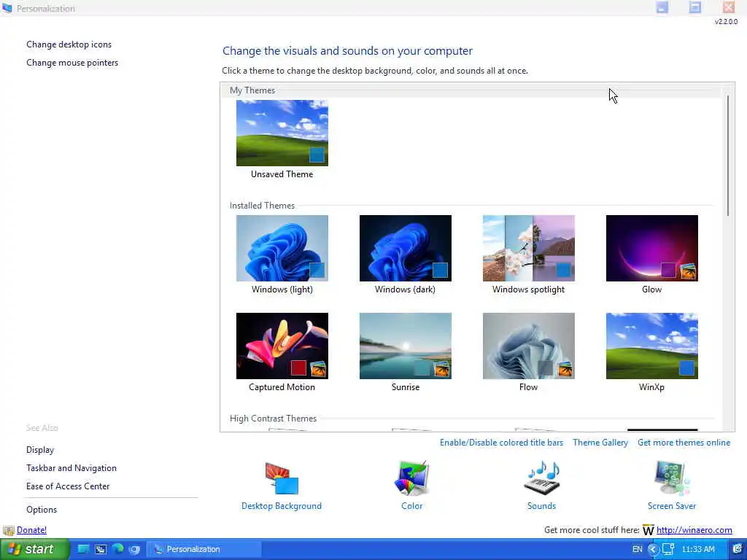Click the Screen Saver text label

click(x=672, y=506)
